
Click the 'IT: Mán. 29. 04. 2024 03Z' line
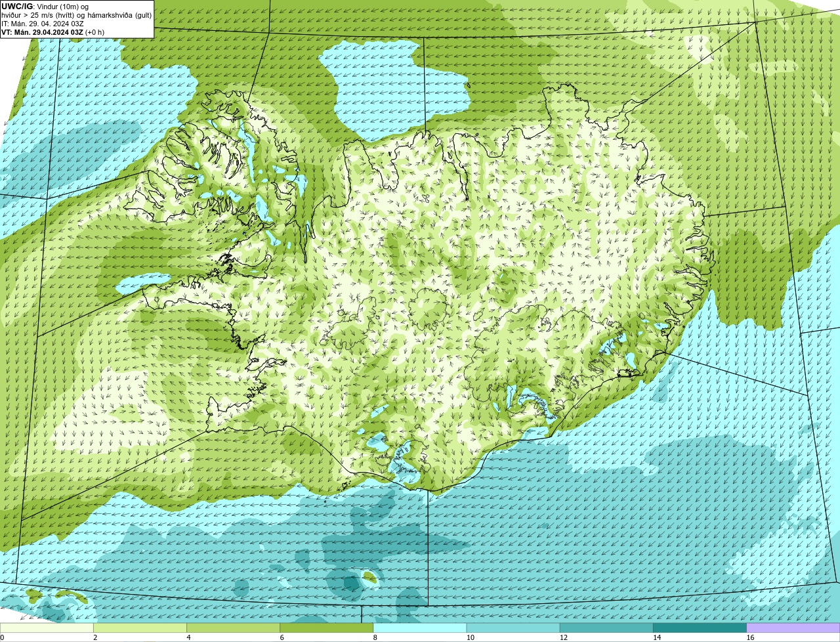(43, 24)
